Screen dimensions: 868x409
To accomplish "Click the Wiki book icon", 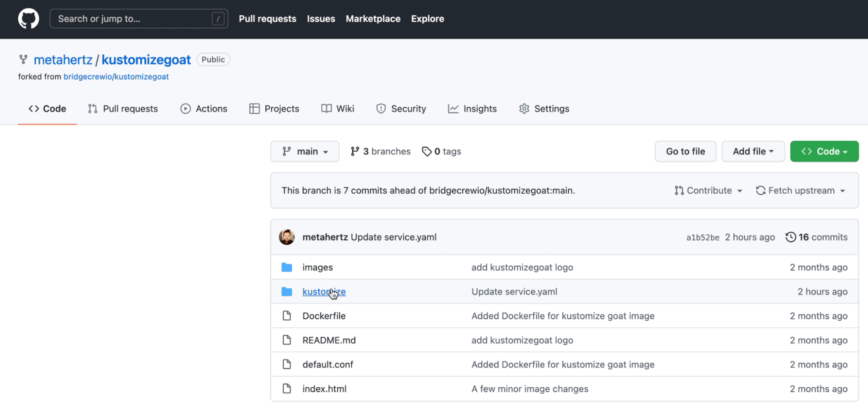I will pyautogui.click(x=327, y=109).
